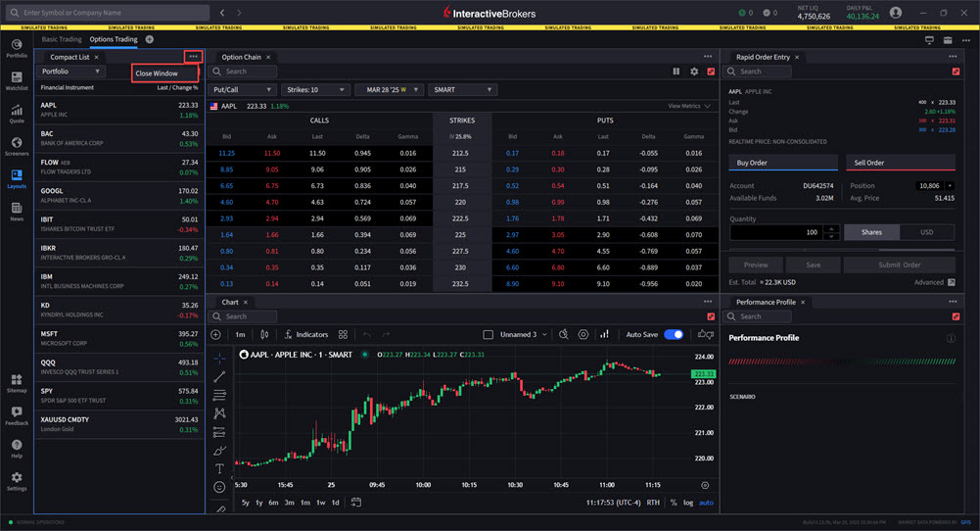Viewport: 980px width, 531px height.
Task: Toggle the Auto Save switch
Action: [x=674, y=335]
